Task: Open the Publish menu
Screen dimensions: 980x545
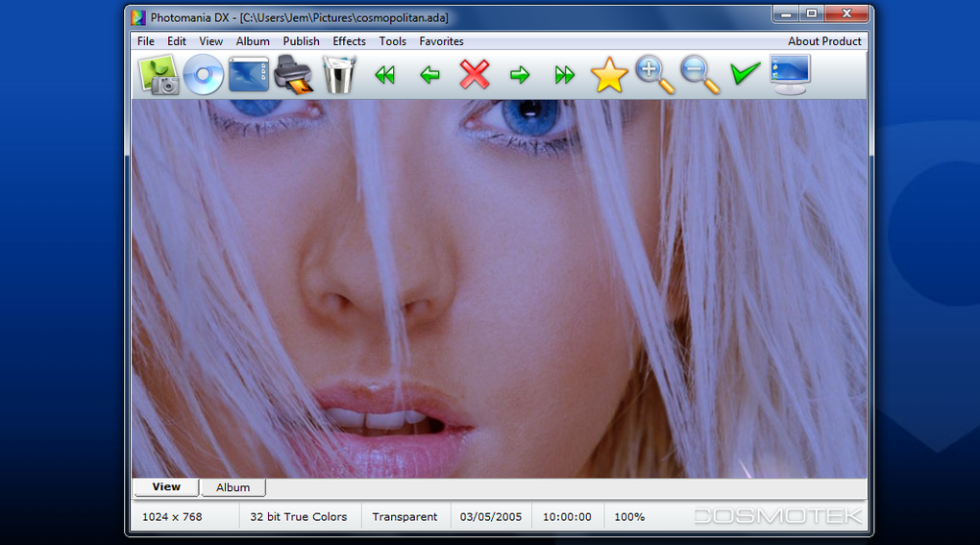Action: pos(301,41)
